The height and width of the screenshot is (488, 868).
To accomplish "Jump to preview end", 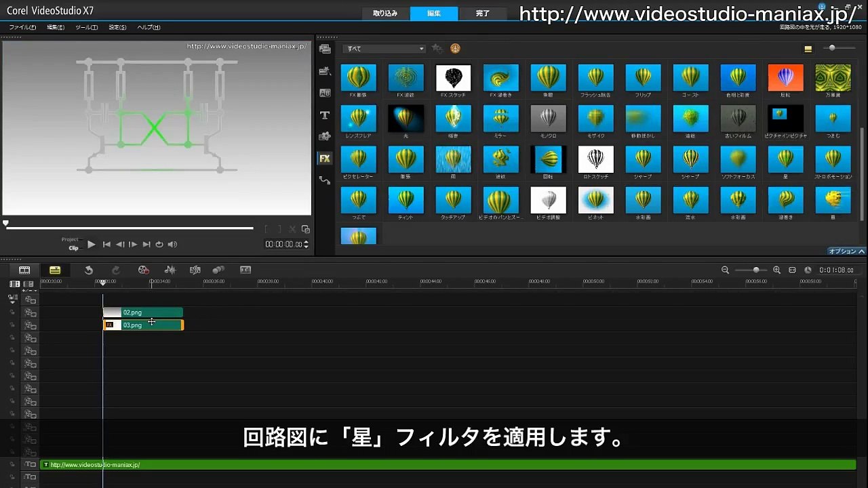I will [146, 245].
